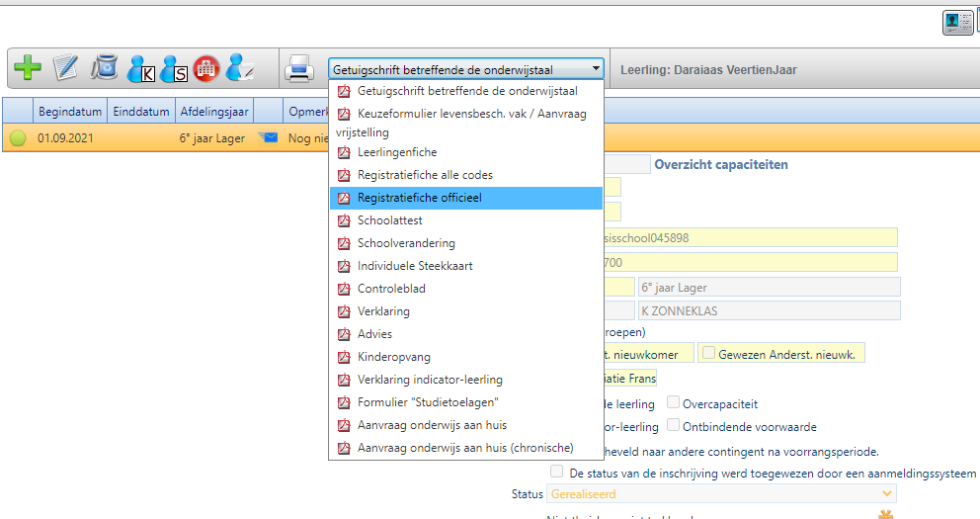
Task: Open Overzicht capaciteiten link
Action: coord(721,165)
